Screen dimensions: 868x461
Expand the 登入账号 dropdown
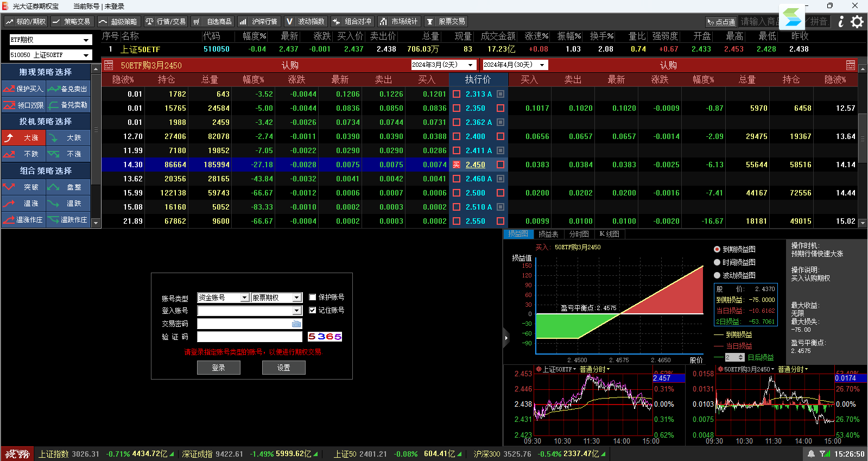[x=297, y=311]
